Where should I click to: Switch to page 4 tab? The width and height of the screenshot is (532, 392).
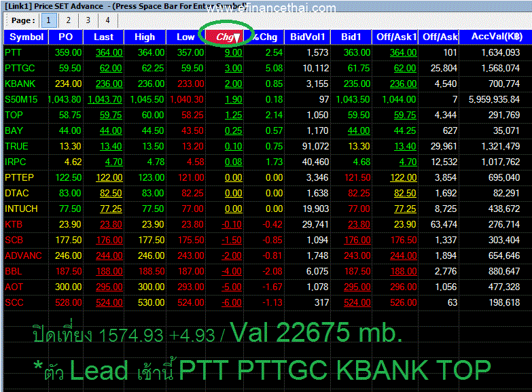tap(107, 20)
